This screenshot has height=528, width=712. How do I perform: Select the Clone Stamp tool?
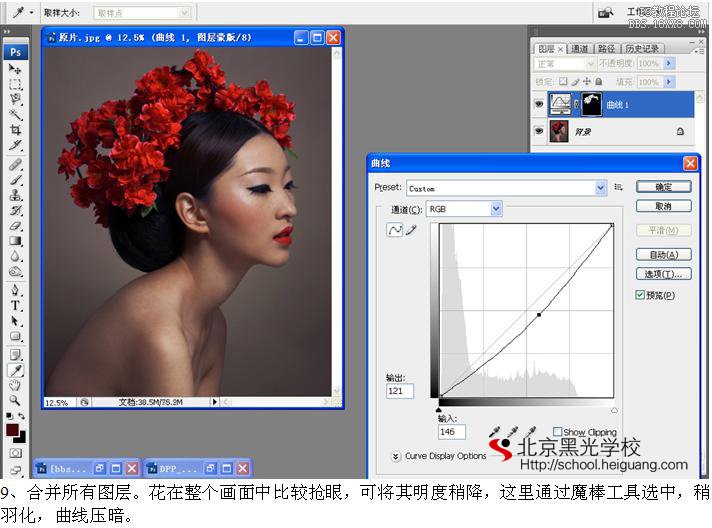(15, 195)
